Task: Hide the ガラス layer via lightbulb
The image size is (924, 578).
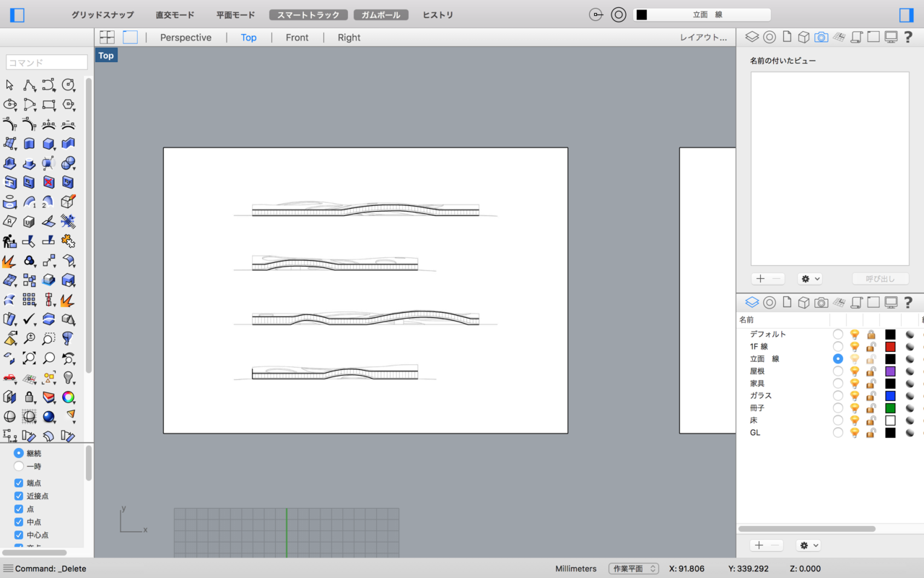Action: coord(855,396)
